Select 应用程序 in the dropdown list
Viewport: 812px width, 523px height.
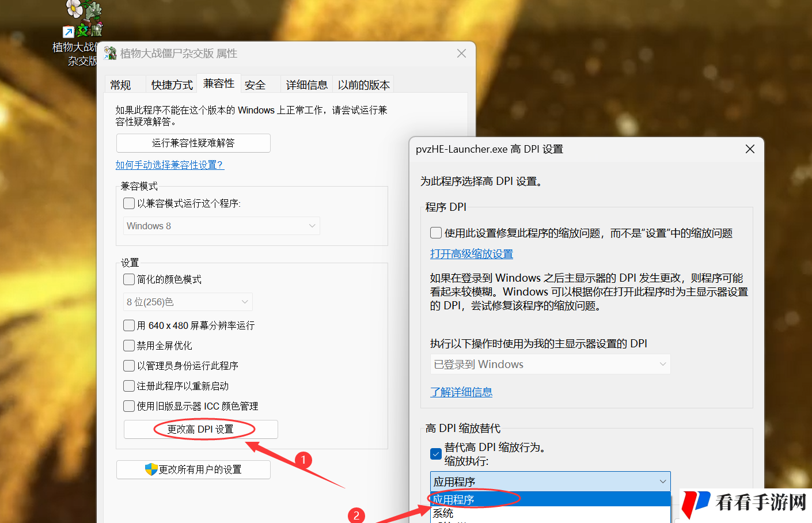tap(551, 499)
